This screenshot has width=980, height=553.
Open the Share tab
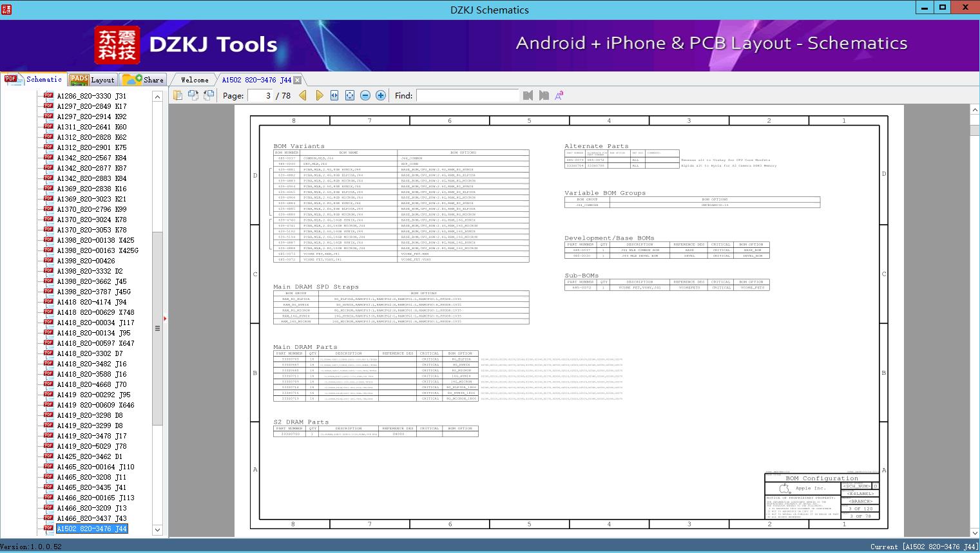[x=143, y=80]
